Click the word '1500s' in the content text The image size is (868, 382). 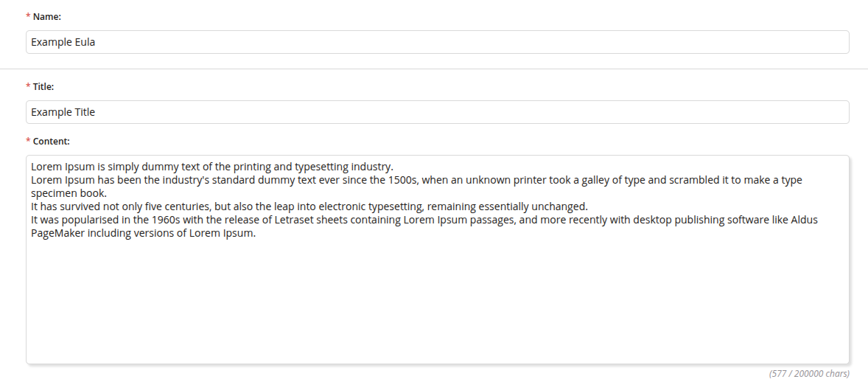404,180
